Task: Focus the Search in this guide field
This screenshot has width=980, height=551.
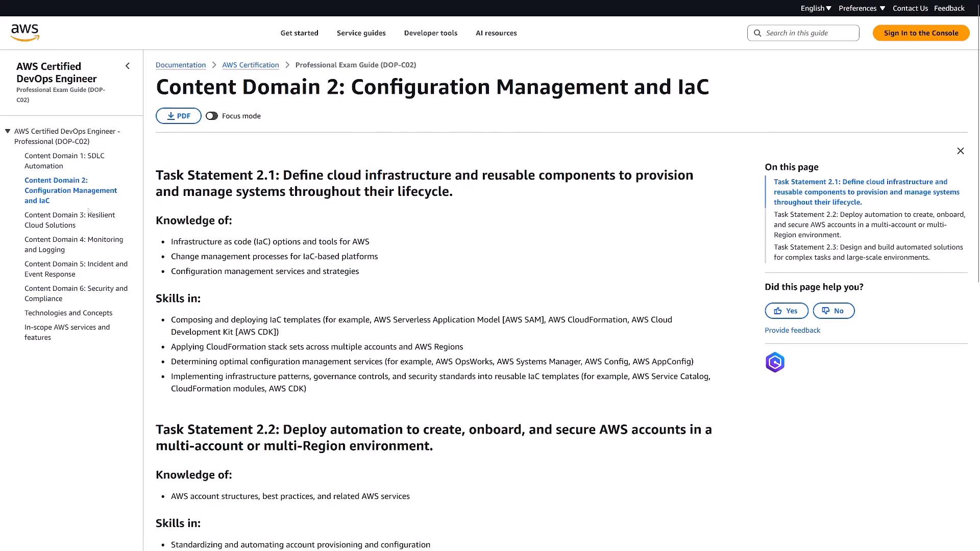Action: point(803,33)
